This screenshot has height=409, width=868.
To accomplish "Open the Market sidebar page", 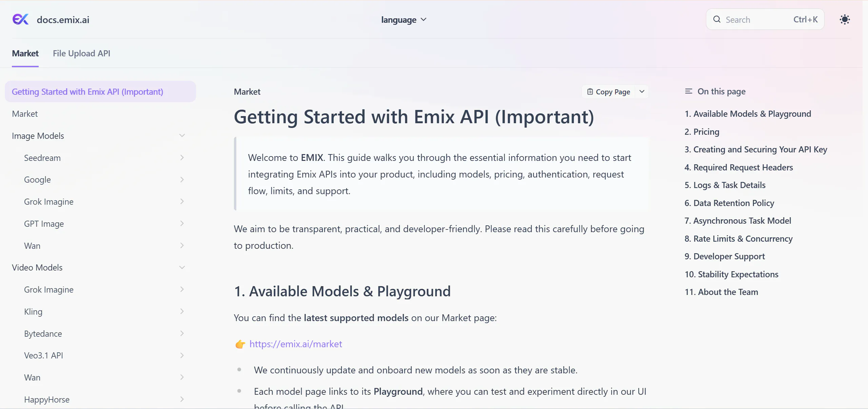I will coord(100,114).
